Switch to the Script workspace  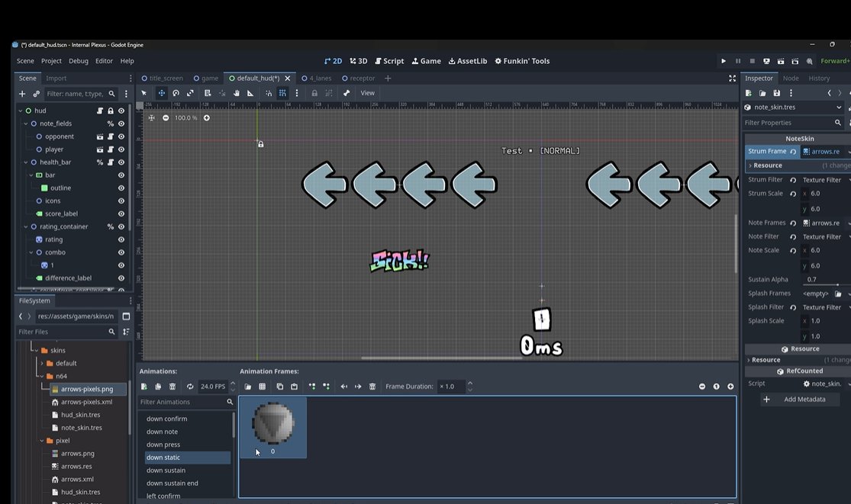389,61
